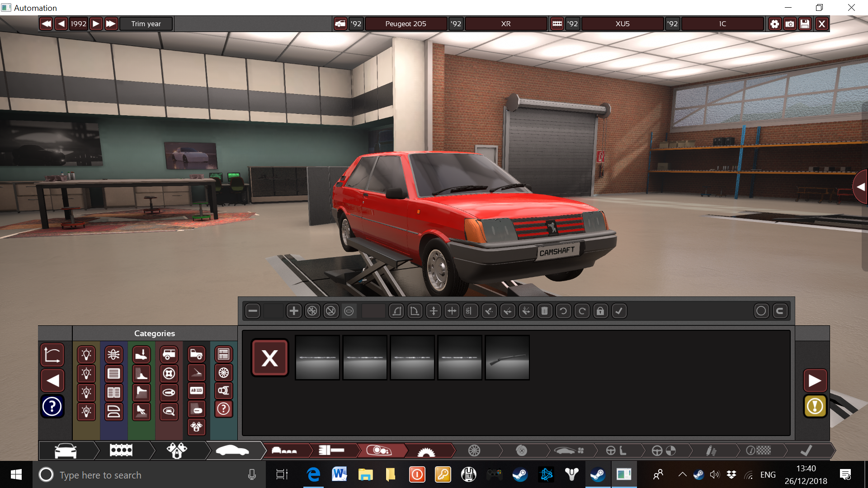Toggle the mirror/symmetry wheel icon
868x488 pixels.
[x=312, y=311]
